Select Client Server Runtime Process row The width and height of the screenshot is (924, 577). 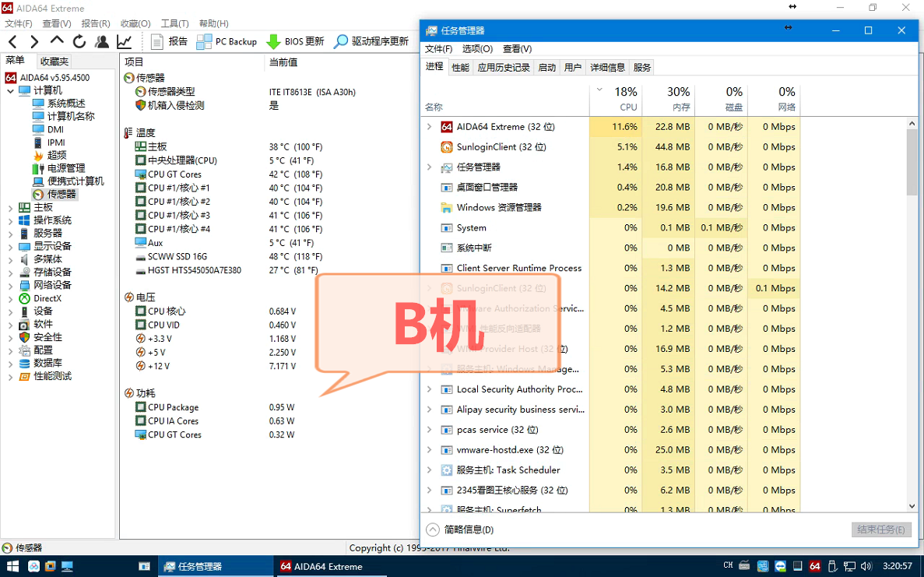coord(610,268)
